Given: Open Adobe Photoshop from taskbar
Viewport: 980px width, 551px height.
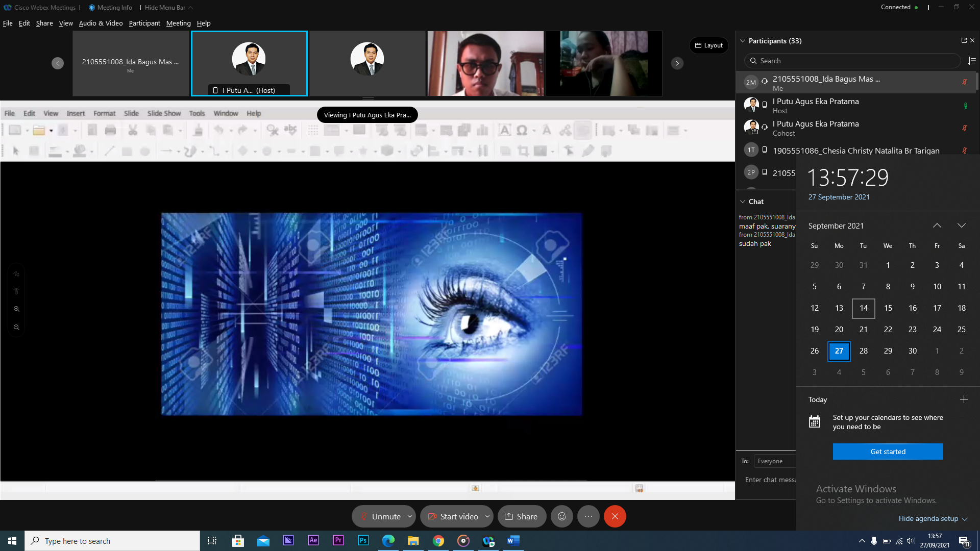Looking at the screenshot, I should pos(363,541).
